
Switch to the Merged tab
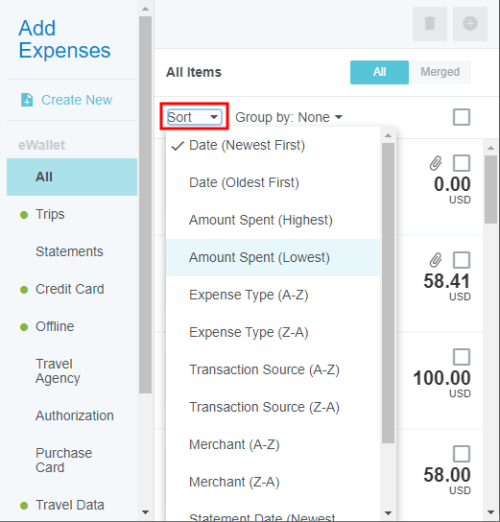point(440,72)
